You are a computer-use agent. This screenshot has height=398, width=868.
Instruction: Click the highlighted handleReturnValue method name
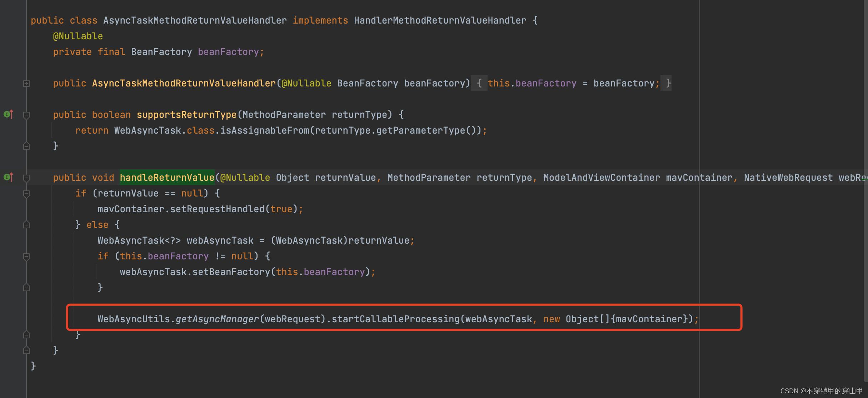click(167, 178)
